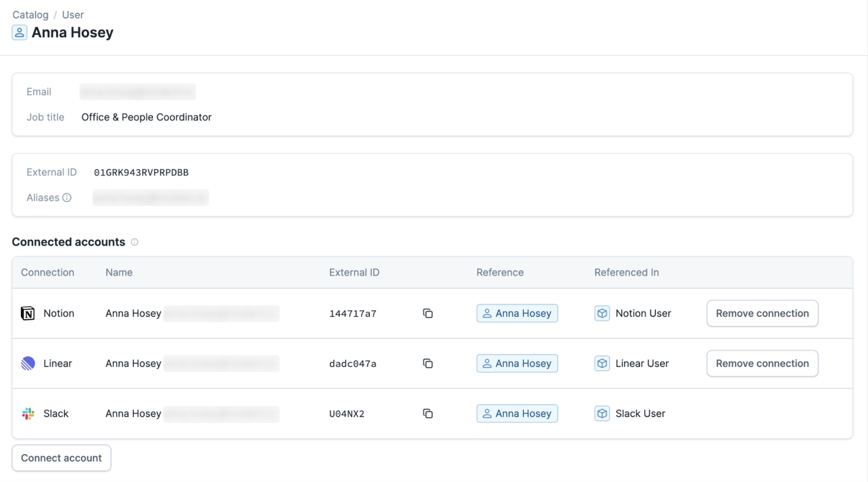This screenshot has width=868, height=482.
Task: Copy the Slack external ID U04NX2
Action: point(427,413)
